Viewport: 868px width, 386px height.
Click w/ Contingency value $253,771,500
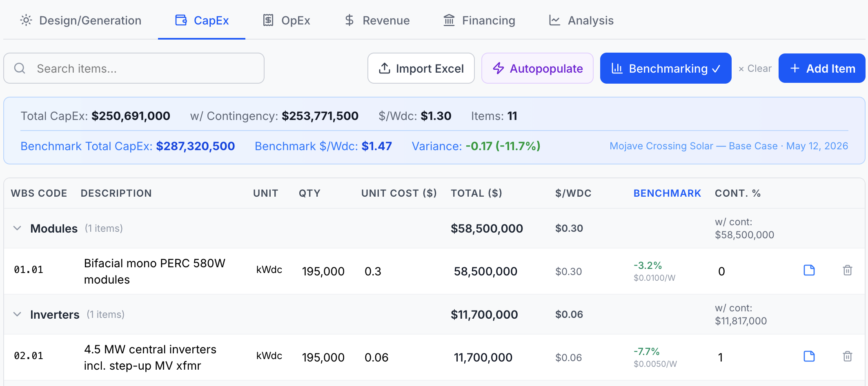click(x=320, y=116)
